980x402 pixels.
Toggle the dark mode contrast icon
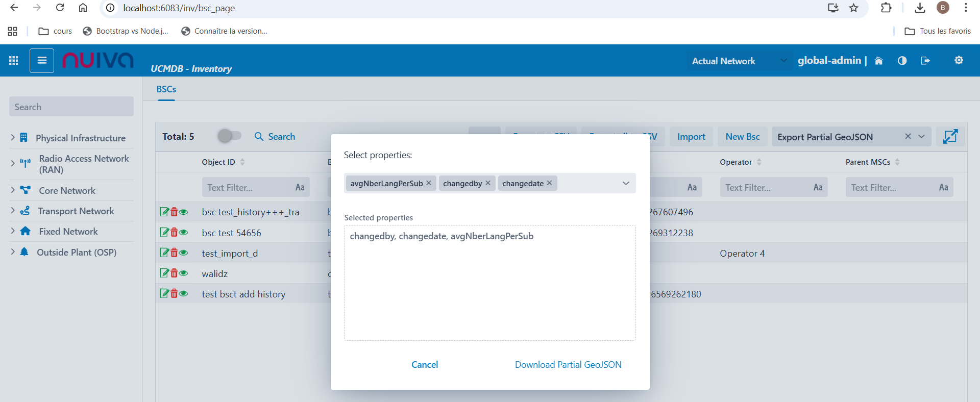click(902, 61)
